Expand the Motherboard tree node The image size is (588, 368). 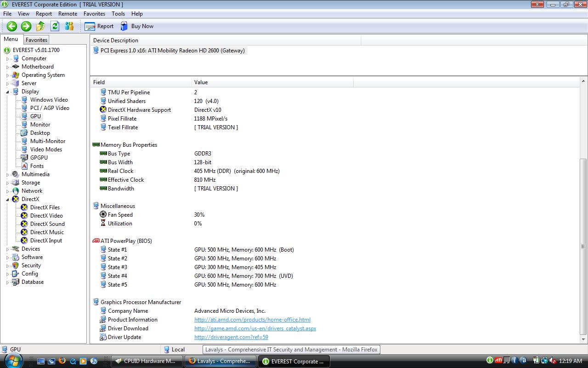(8, 67)
